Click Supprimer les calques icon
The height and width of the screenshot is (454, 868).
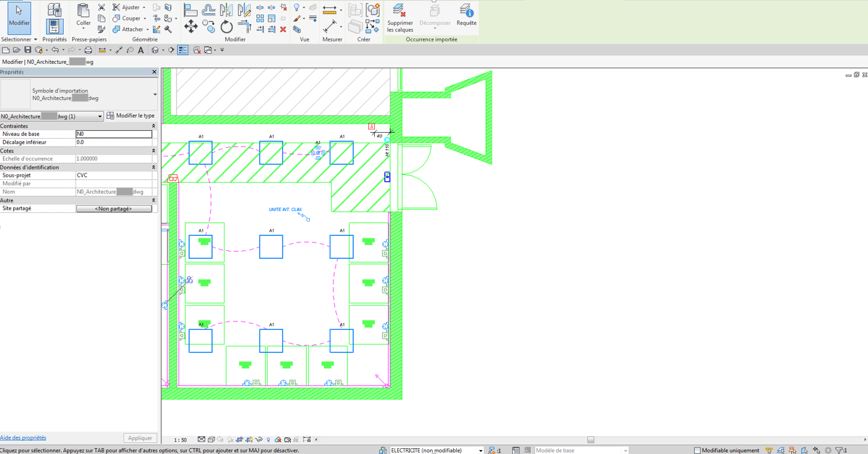(x=399, y=11)
